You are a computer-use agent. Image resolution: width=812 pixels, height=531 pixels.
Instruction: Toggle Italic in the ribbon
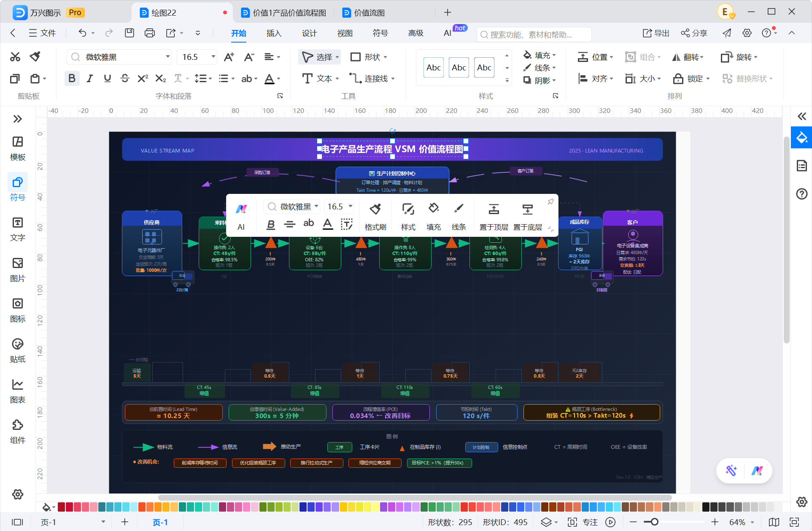[x=90, y=78]
